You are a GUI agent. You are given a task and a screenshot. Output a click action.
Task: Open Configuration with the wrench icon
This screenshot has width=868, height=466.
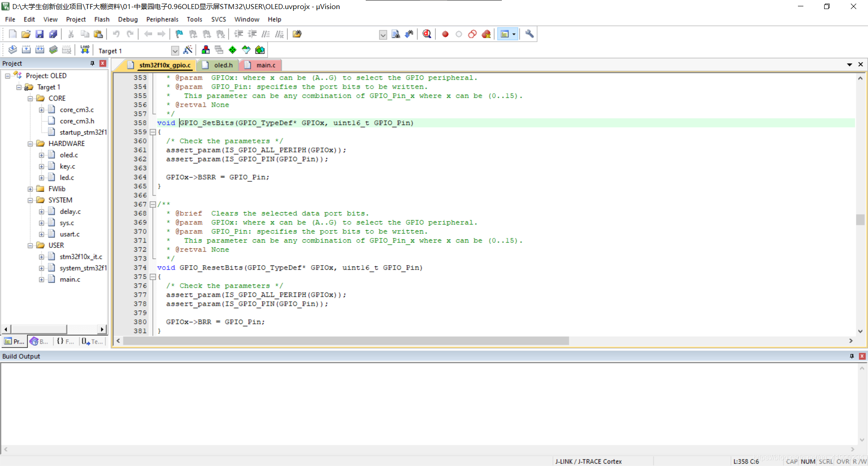[529, 34]
